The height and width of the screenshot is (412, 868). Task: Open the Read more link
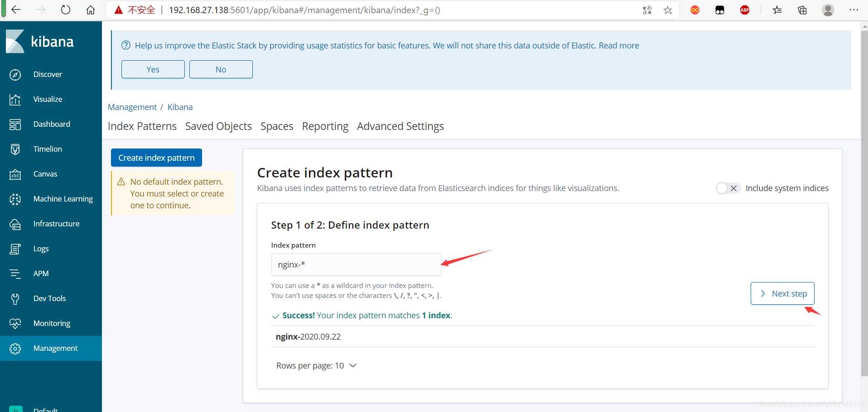tap(619, 46)
